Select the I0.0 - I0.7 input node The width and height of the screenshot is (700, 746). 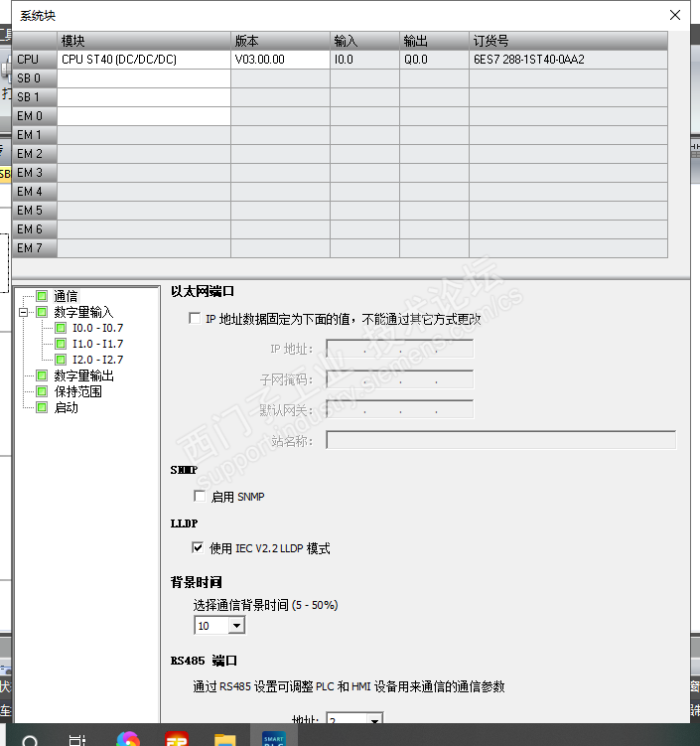pos(97,328)
